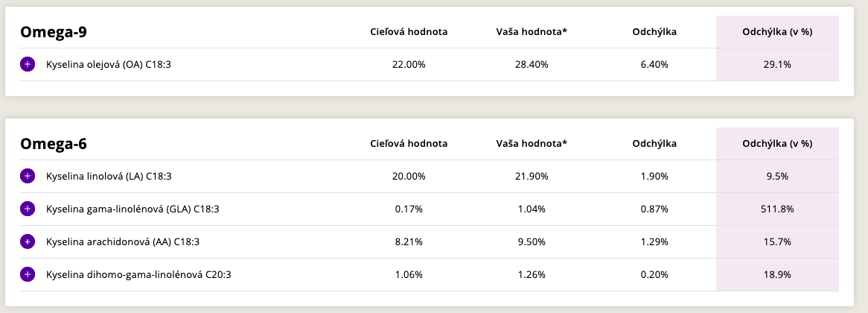Screen dimensions: 868x313
Task: Click plus icon beside Kyselina gama-linolénová
Action: pos(28,209)
